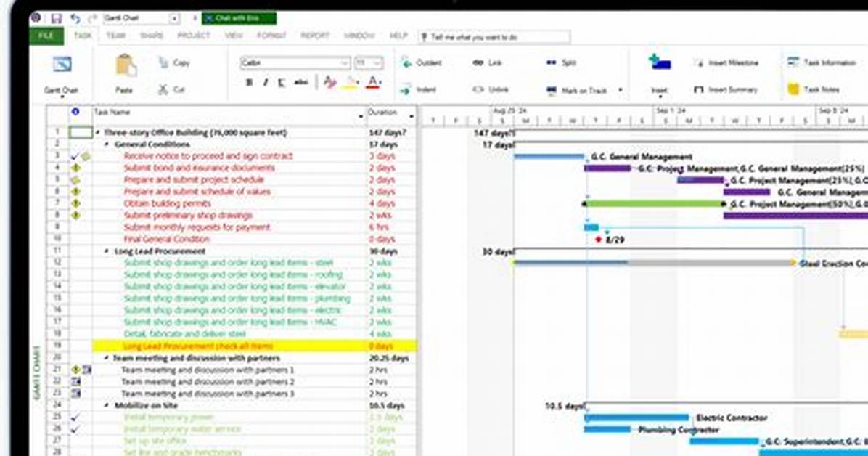Click the Save icon in quick access toolbar
Screen dimensions: 868x456
(56, 18)
